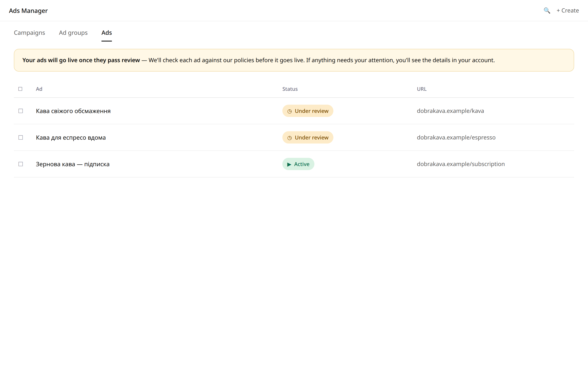Click the Status column header

click(x=290, y=89)
